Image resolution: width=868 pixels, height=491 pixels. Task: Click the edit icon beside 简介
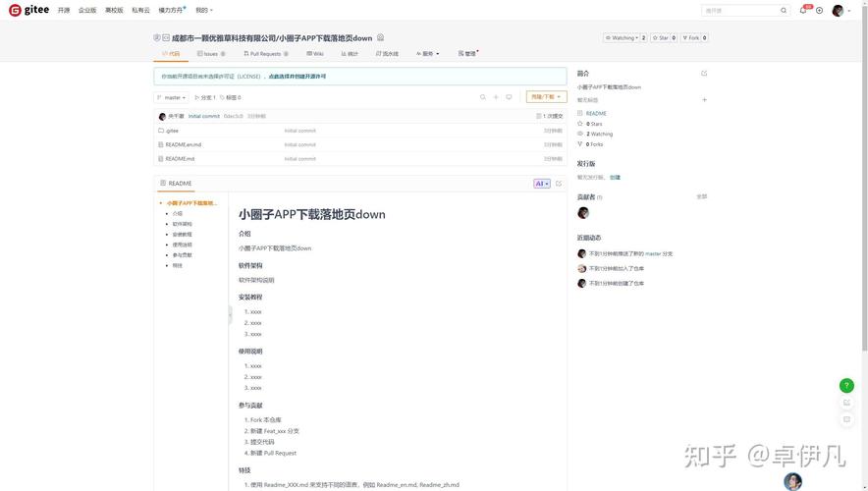tap(704, 73)
